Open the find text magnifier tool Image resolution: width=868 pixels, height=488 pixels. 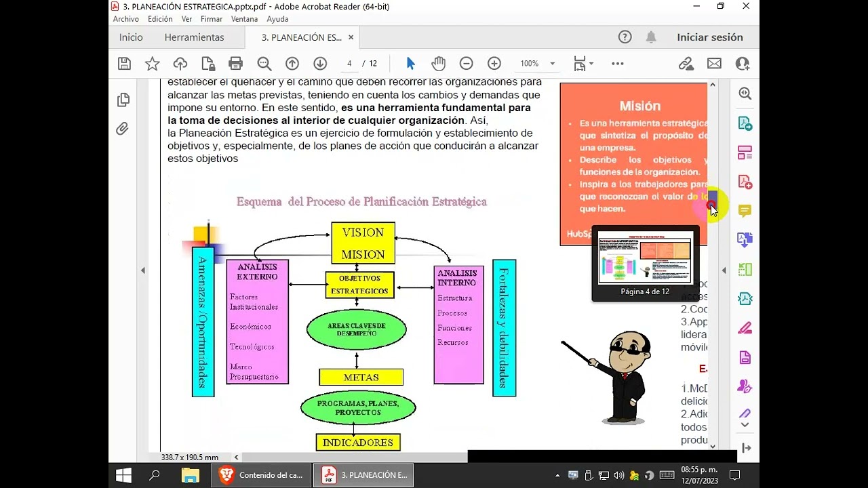click(264, 64)
